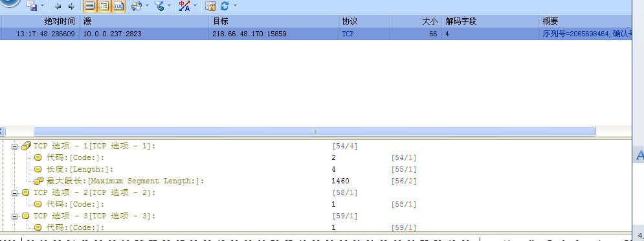Click the 概要 column header
Image resolution: width=644 pixels, height=241 pixels.
[585, 21]
